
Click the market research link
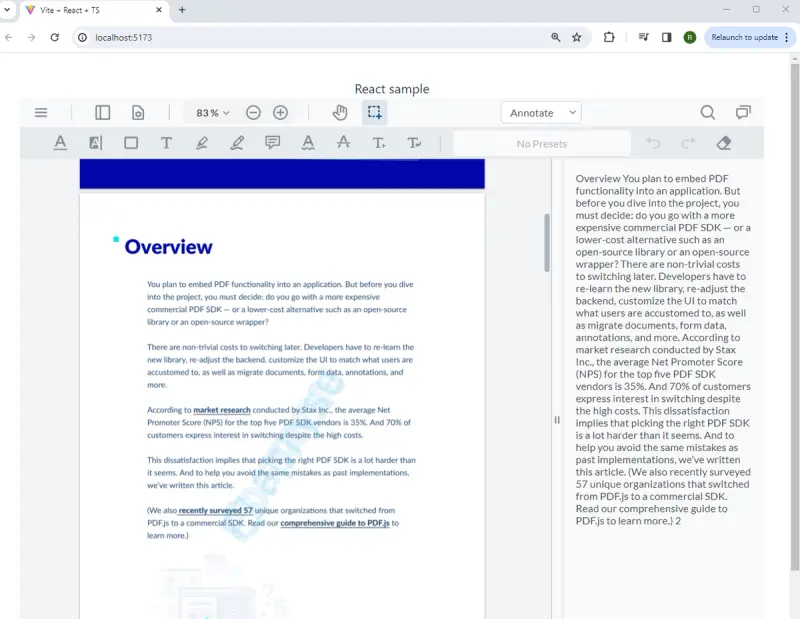tap(222, 410)
